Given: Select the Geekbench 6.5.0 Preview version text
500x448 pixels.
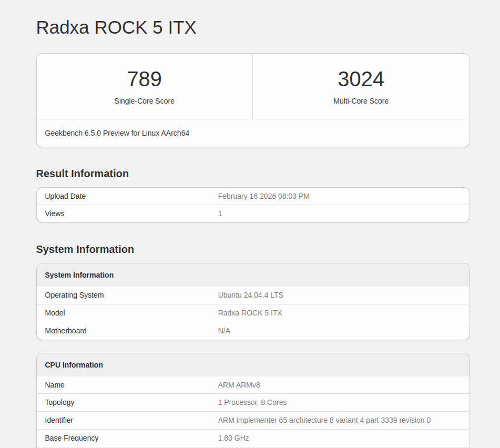Looking at the screenshot, I should [x=117, y=133].
